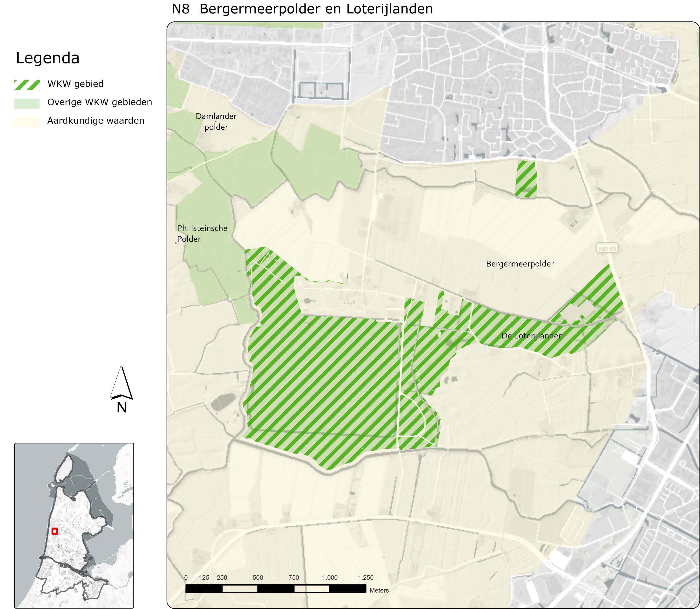Click the De Loterijlanden map label
This screenshot has height=609, width=700.
click(x=532, y=336)
